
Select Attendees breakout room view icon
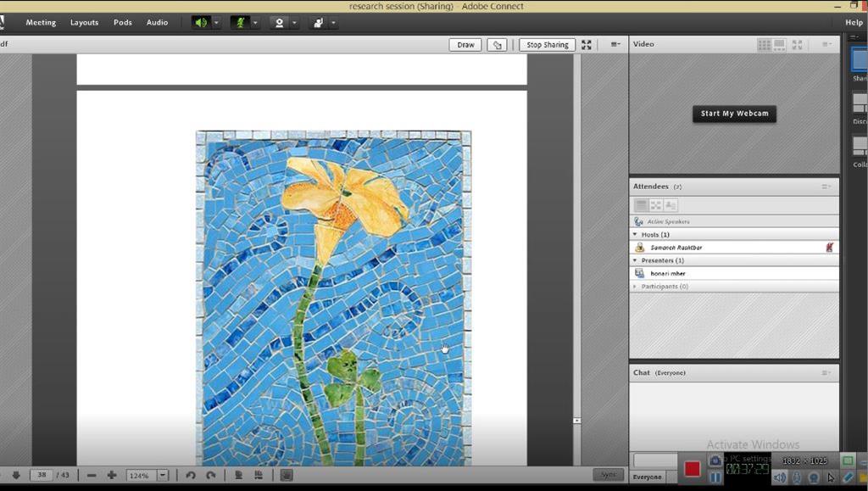[x=656, y=205]
